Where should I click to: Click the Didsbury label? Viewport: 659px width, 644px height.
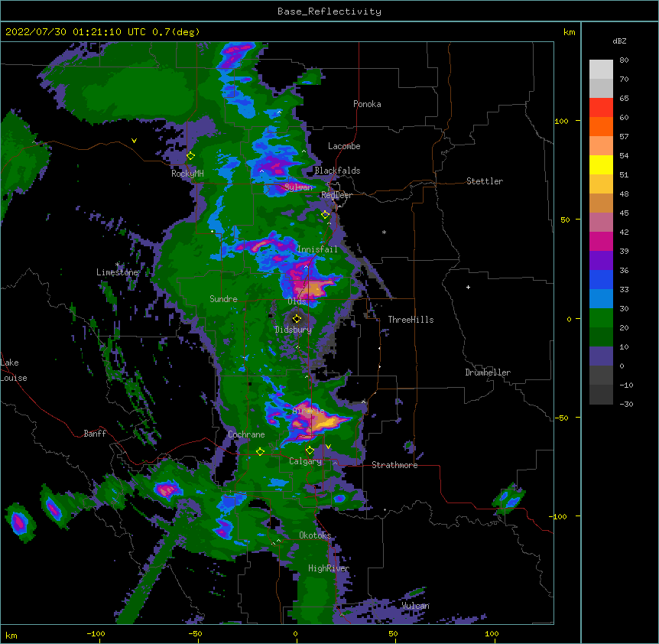tap(294, 330)
